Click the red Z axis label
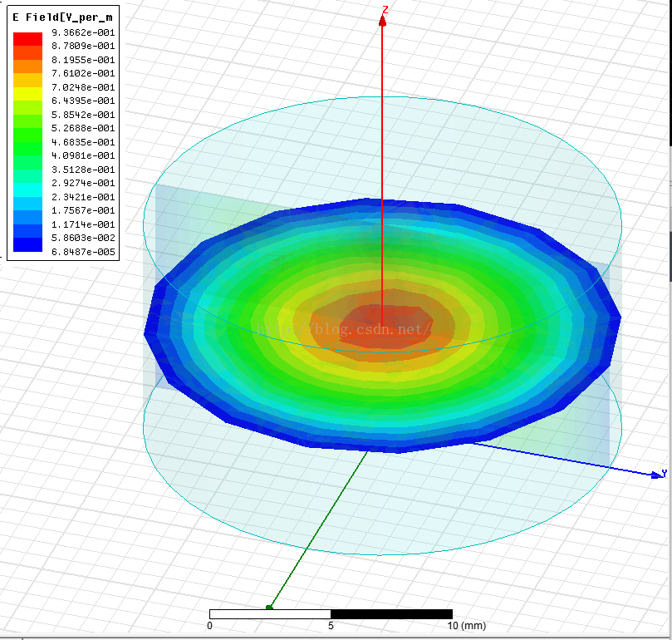Screen dimensions: 672x640 pos(385,9)
